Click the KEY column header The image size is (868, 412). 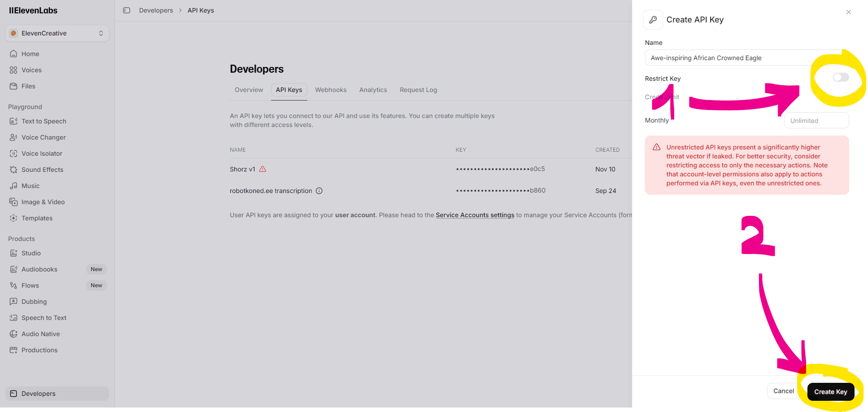click(x=461, y=150)
